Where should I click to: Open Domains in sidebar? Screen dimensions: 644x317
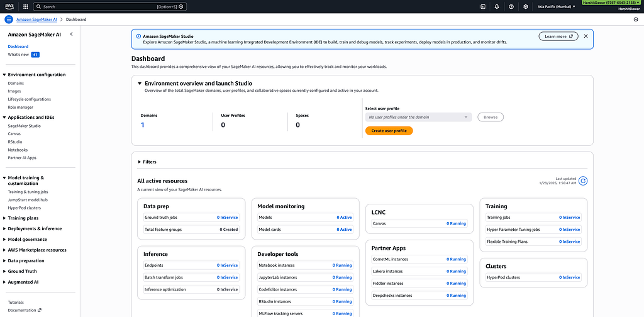(x=16, y=84)
